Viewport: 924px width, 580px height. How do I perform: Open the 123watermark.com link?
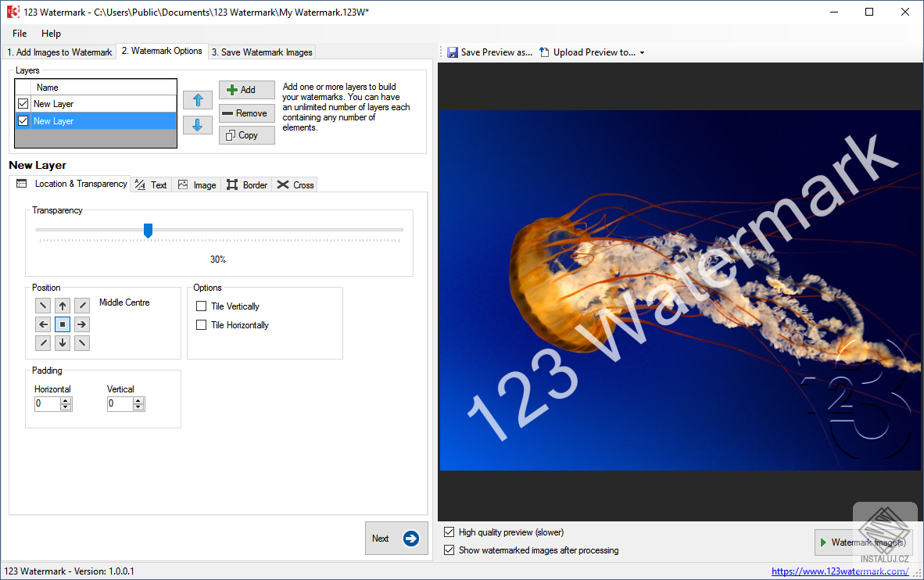pyautogui.click(x=840, y=571)
